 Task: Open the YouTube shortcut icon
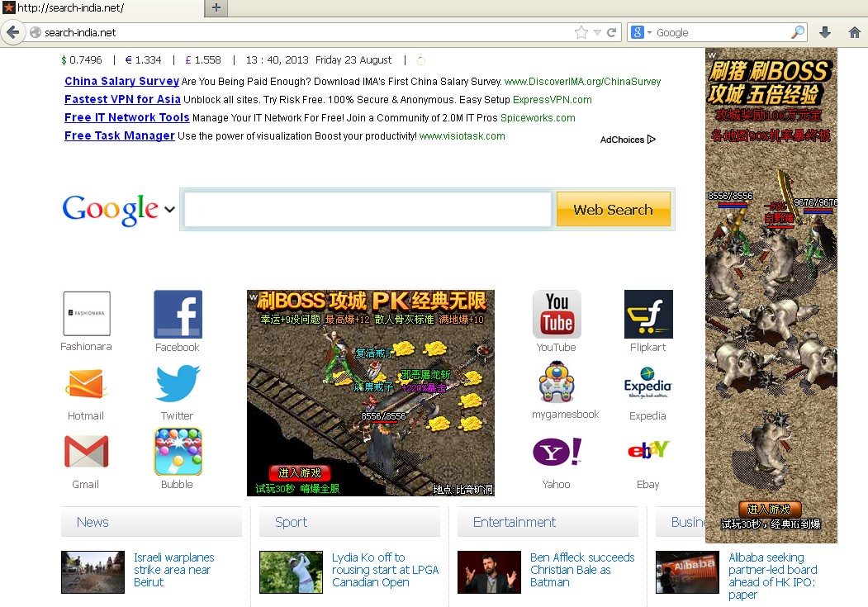[x=557, y=314]
